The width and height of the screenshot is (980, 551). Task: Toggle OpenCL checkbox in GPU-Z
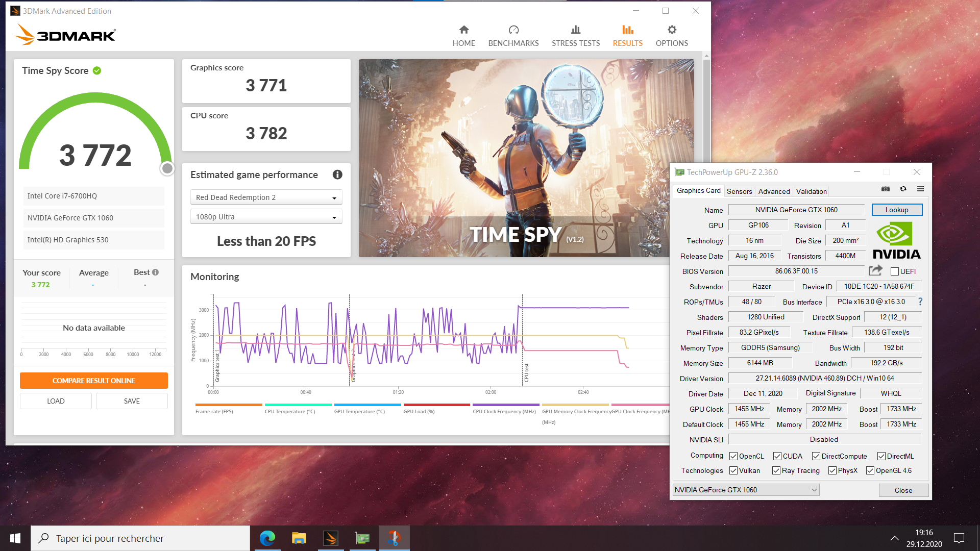733,456
